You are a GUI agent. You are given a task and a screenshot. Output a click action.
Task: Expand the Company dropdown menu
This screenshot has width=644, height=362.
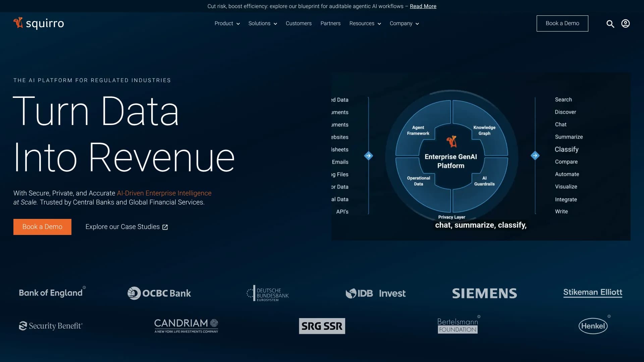(x=404, y=23)
